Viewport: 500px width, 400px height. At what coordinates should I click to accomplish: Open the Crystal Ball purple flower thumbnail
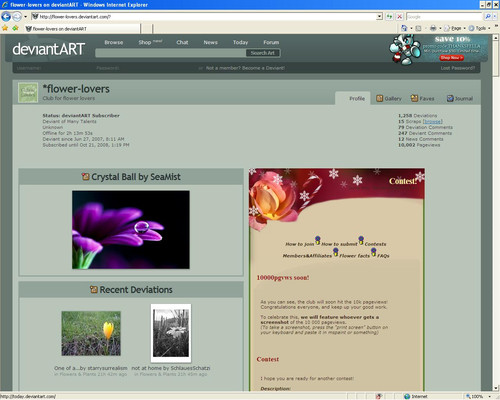(x=131, y=230)
